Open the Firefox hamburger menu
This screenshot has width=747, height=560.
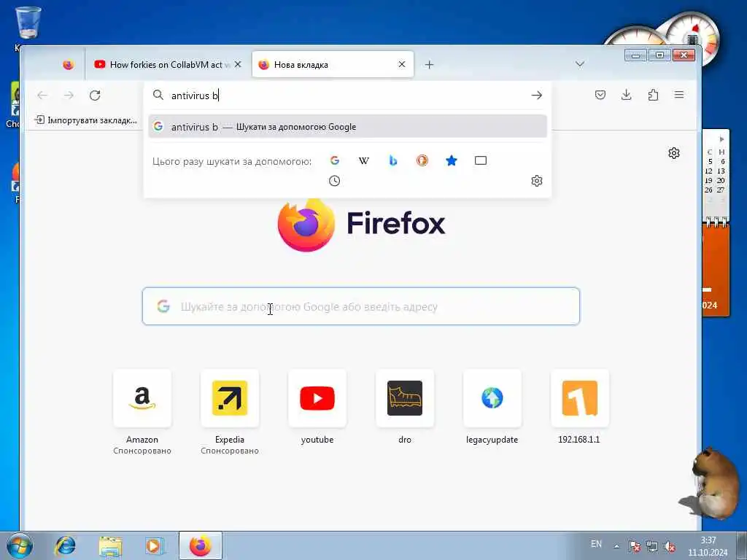point(679,95)
